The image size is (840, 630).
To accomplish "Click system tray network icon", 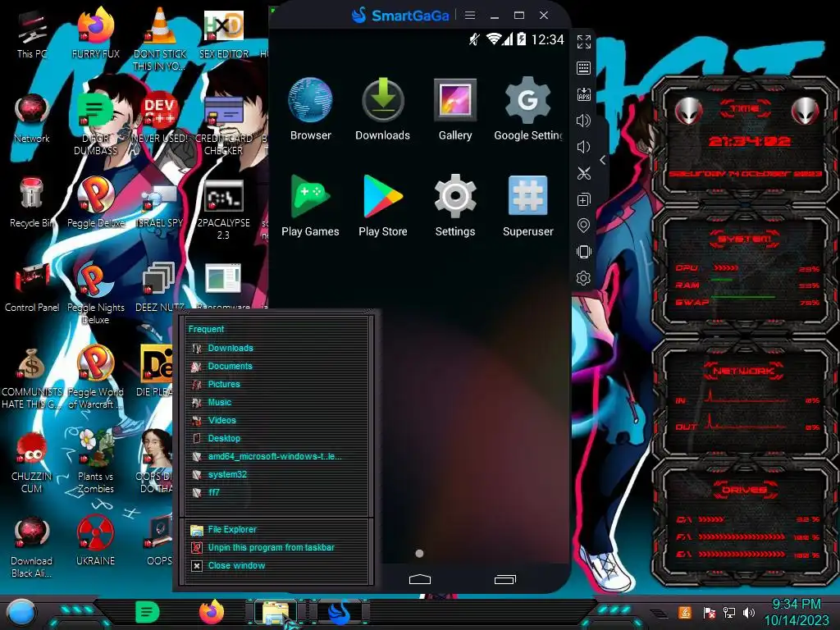I will [728, 612].
